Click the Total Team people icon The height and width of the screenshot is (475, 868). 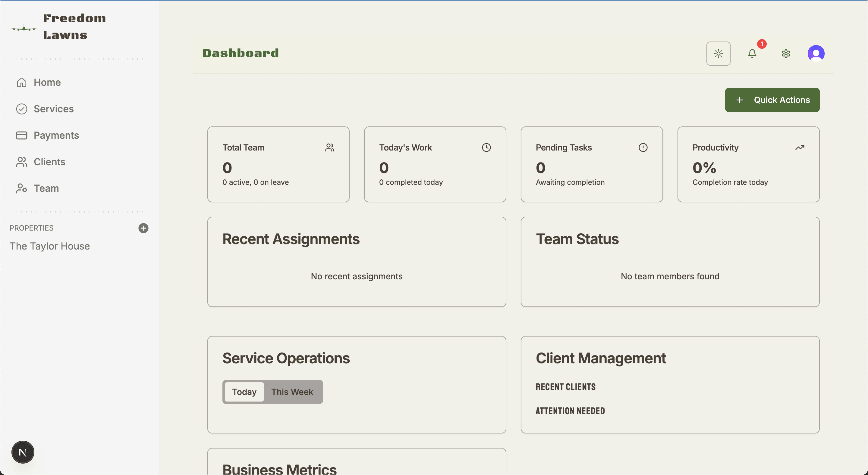[329, 147]
